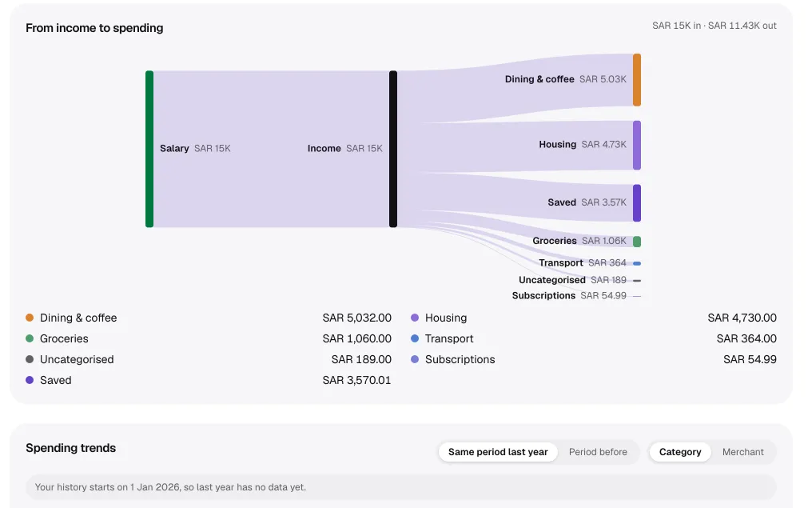
Task: Click the orange legend dot for Dining & coffee
Action: [30, 318]
